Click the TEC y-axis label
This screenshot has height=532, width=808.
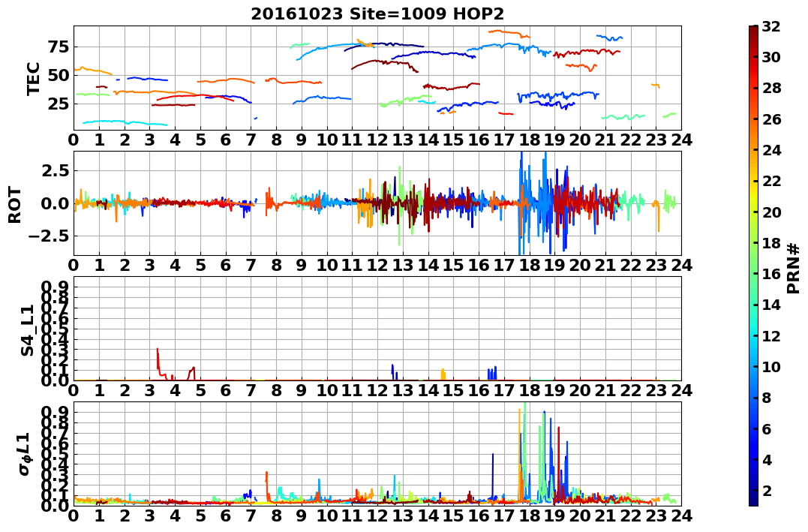pyautogui.click(x=34, y=78)
